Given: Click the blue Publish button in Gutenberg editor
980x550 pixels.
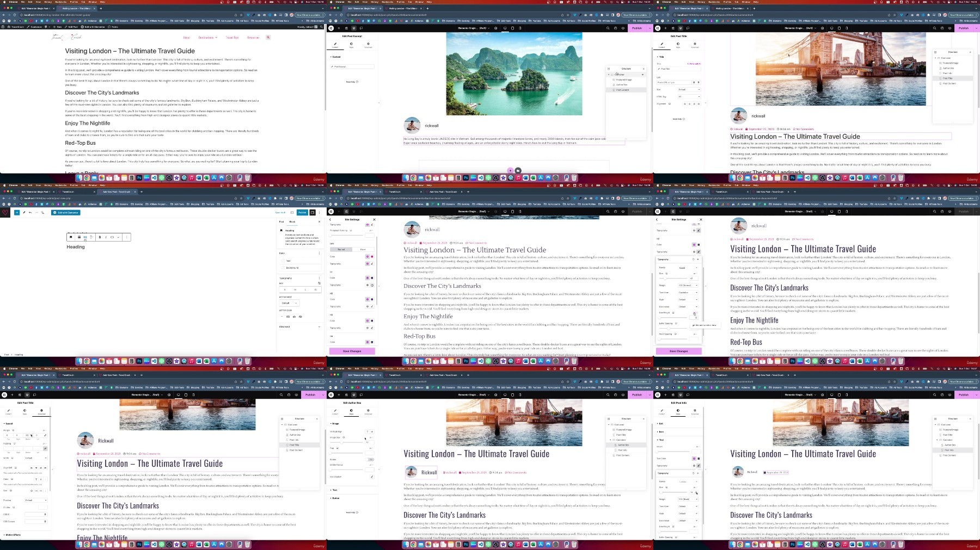Looking at the screenshot, I should 302,212.
